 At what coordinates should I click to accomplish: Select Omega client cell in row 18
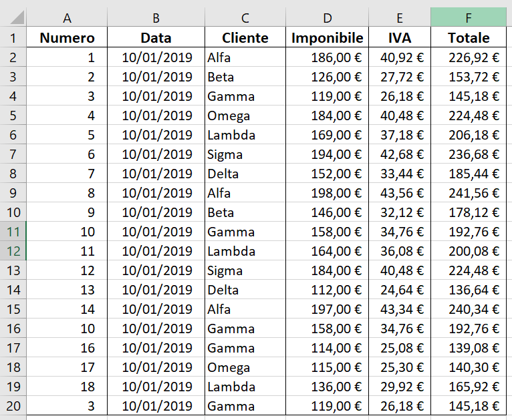pyautogui.click(x=245, y=367)
